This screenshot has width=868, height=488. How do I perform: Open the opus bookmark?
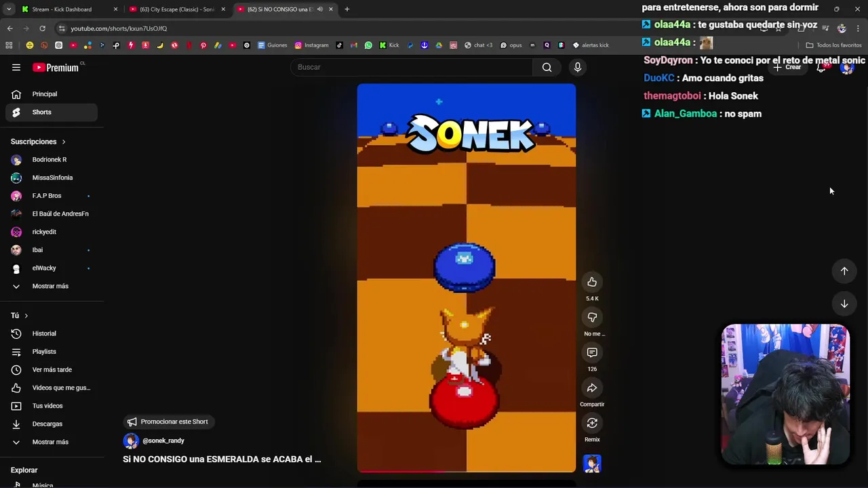[511, 45]
